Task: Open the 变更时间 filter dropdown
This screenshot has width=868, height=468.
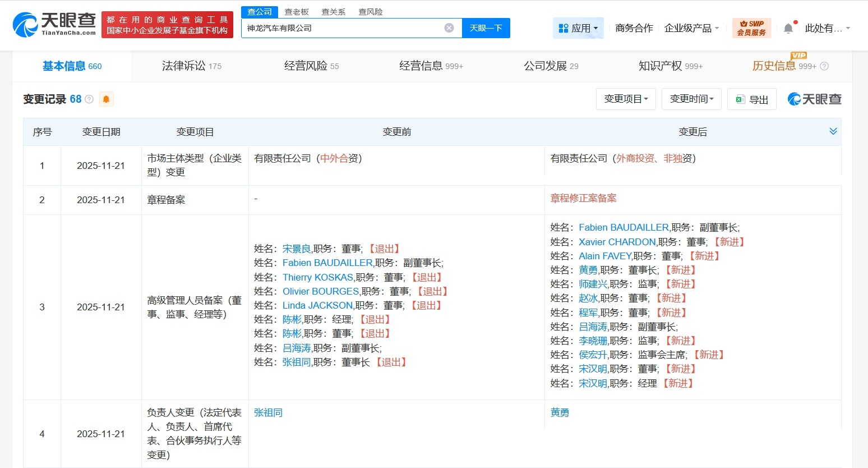Action: (x=691, y=99)
